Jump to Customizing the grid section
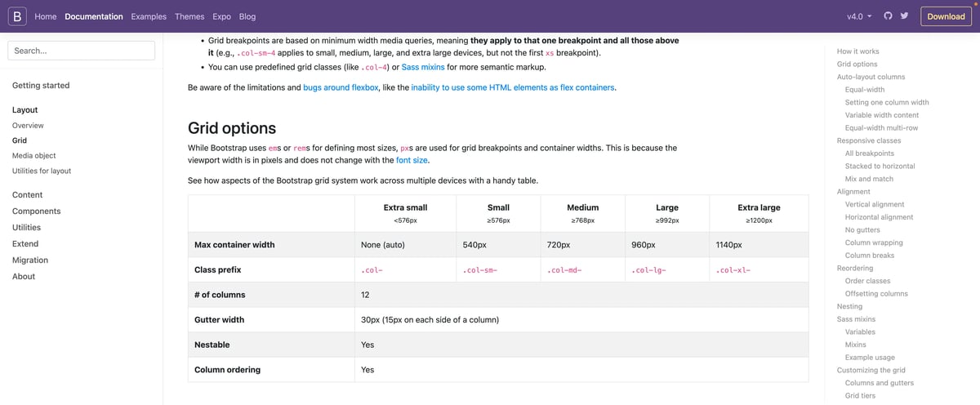 pos(870,370)
